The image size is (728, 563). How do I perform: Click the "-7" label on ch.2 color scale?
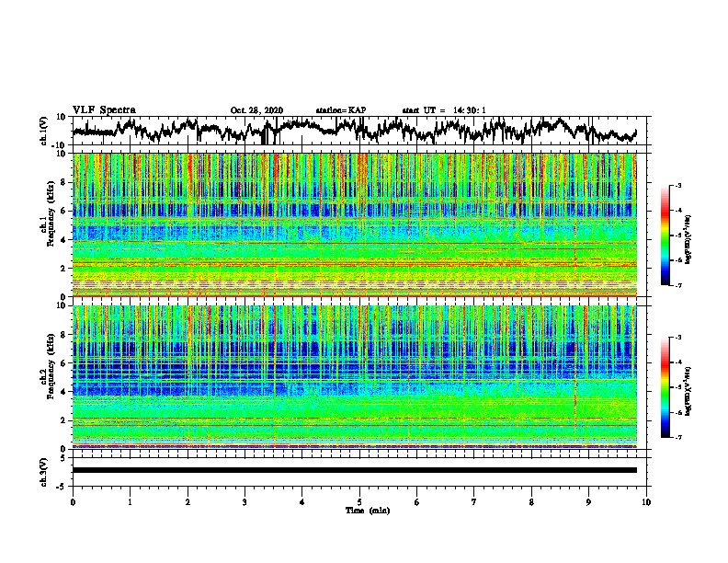click(x=677, y=438)
